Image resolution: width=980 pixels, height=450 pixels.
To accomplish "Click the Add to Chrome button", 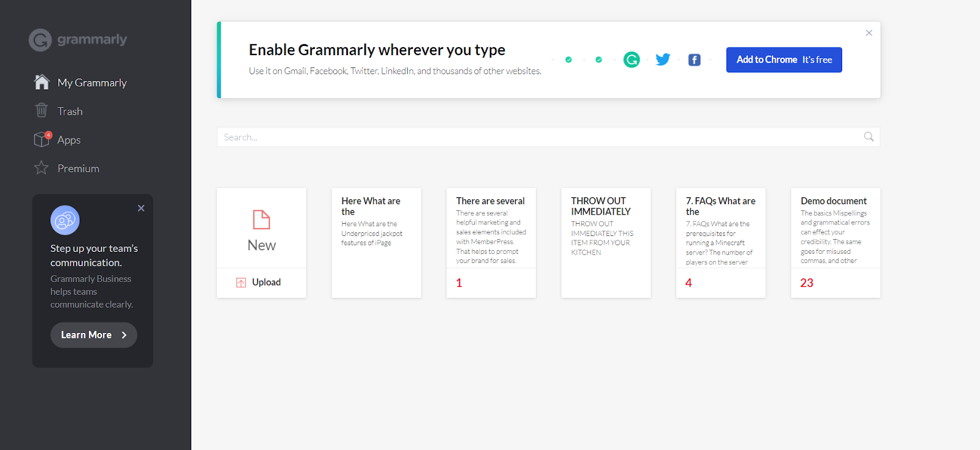I will pyautogui.click(x=784, y=59).
